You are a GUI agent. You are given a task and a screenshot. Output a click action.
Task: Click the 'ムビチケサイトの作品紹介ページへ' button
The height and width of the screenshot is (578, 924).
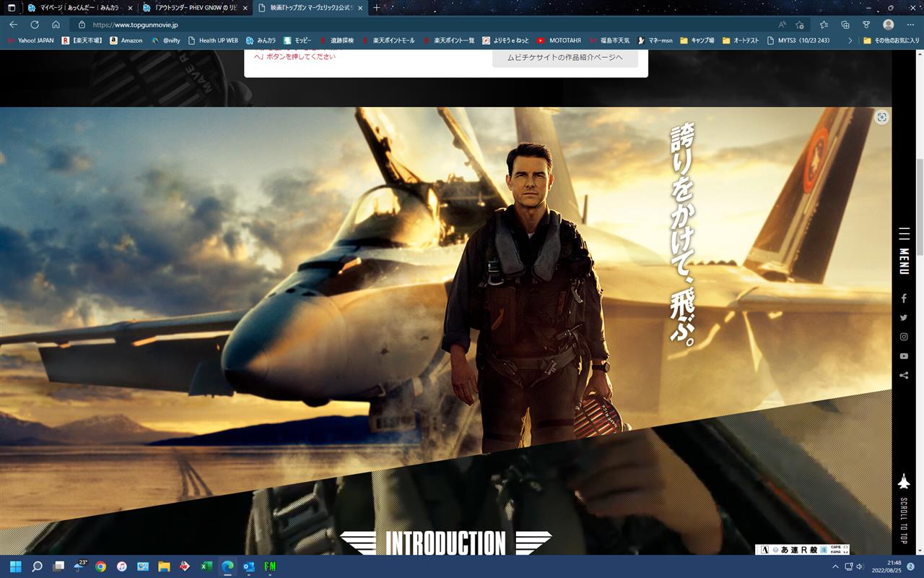click(x=565, y=57)
